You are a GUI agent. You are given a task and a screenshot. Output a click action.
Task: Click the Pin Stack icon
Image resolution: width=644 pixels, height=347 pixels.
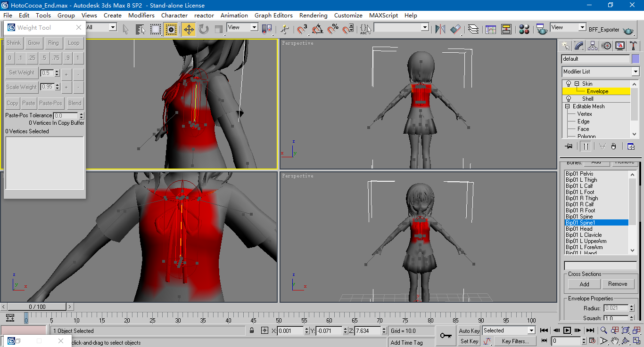click(569, 146)
